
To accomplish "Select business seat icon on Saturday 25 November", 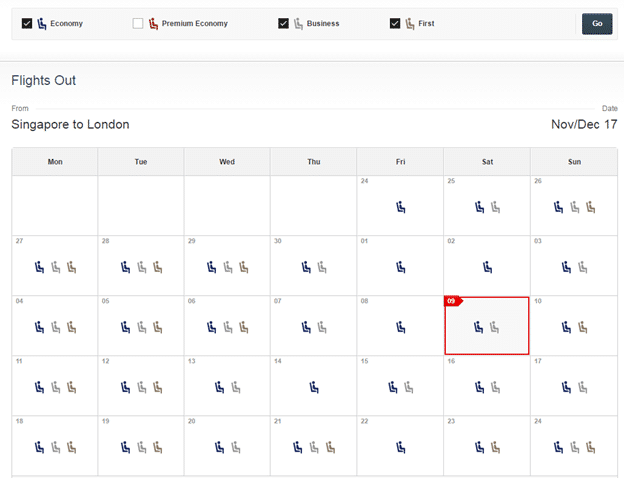I will 495,207.
